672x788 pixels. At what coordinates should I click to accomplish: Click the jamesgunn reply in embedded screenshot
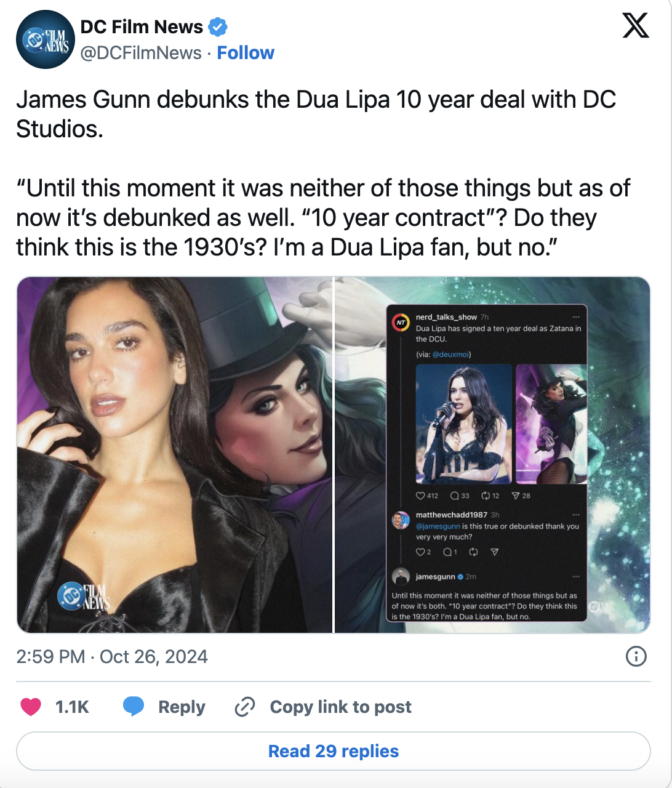486,595
